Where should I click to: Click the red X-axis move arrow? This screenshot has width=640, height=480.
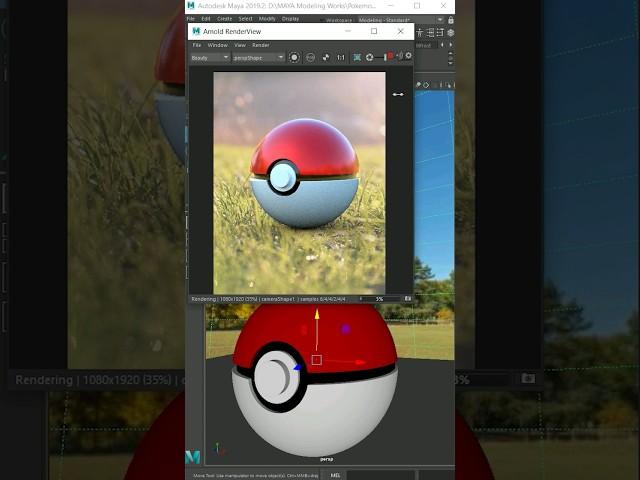tap(360, 362)
